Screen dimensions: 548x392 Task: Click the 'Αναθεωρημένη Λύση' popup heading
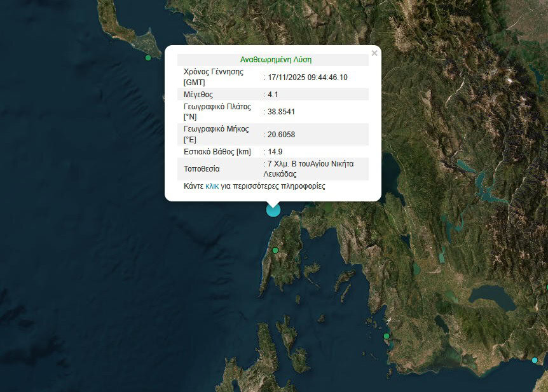(275, 60)
